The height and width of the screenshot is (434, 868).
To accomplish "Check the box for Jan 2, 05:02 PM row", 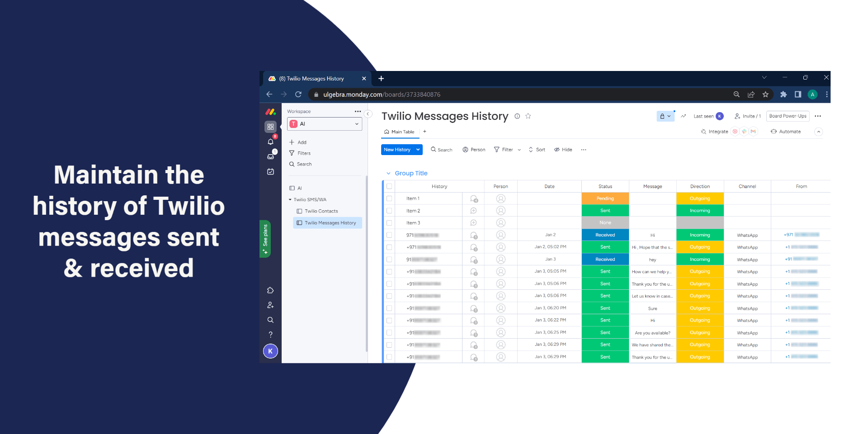I will click(x=389, y=247).
